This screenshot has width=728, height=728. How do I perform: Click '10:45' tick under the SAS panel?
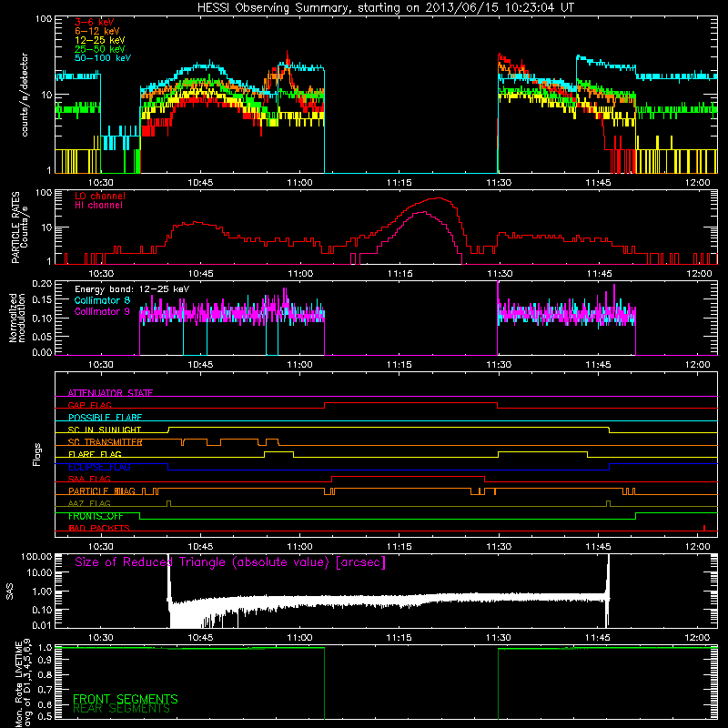200,638
